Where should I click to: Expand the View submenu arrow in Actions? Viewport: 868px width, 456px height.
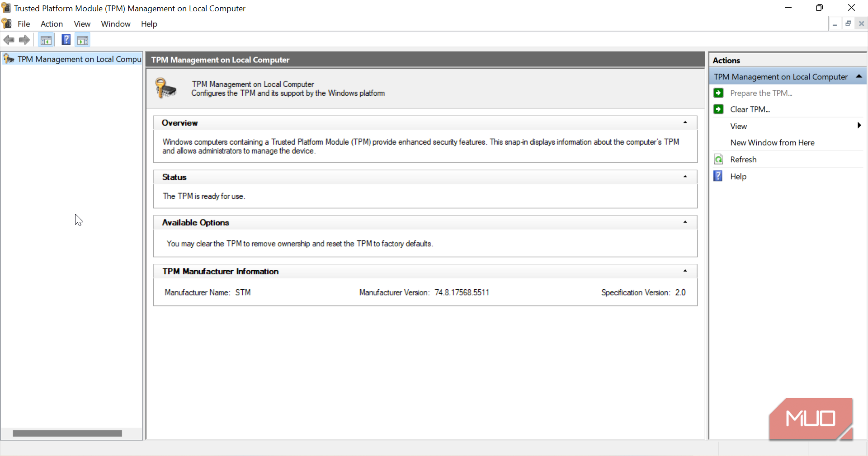point(859,126)
